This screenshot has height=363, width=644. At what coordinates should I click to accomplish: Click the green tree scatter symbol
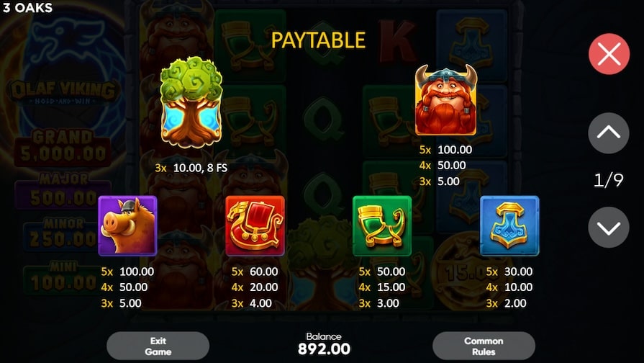(191, 102)
